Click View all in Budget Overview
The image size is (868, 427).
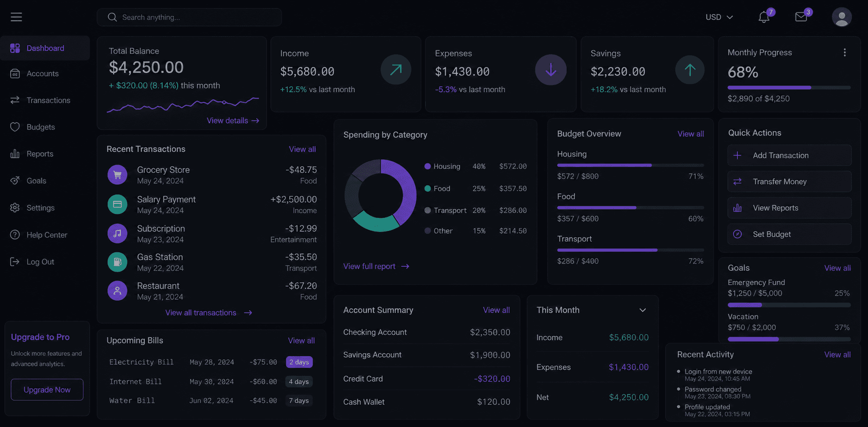[691, 134]
